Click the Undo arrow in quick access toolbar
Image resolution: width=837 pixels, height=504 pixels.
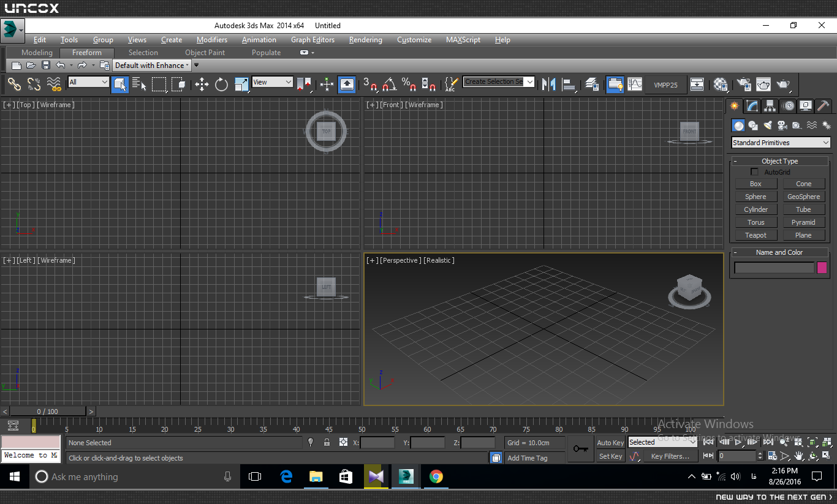(x=60, y=65)
